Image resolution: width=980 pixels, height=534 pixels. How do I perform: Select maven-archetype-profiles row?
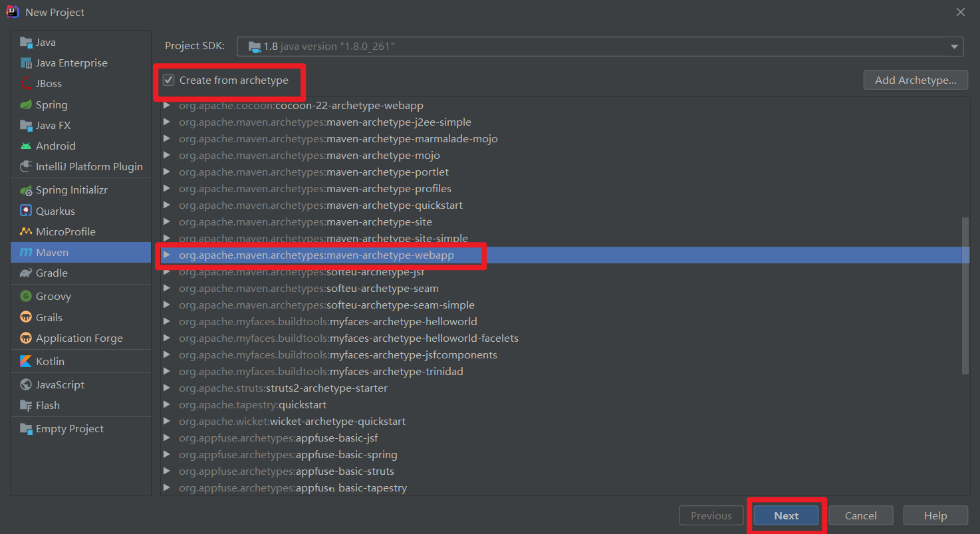coord(565,189)
